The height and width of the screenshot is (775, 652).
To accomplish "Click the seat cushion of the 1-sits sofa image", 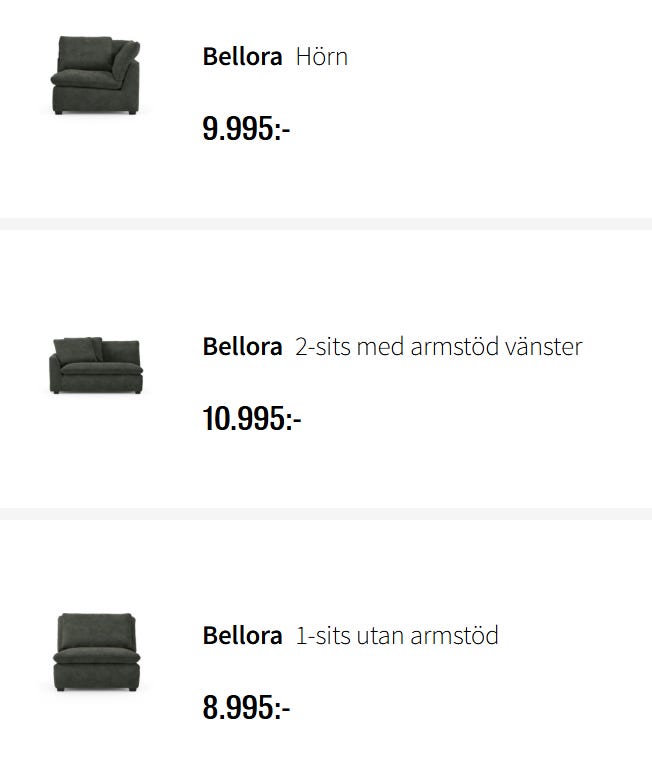I will pyautogui.click(x=96, y=657).
